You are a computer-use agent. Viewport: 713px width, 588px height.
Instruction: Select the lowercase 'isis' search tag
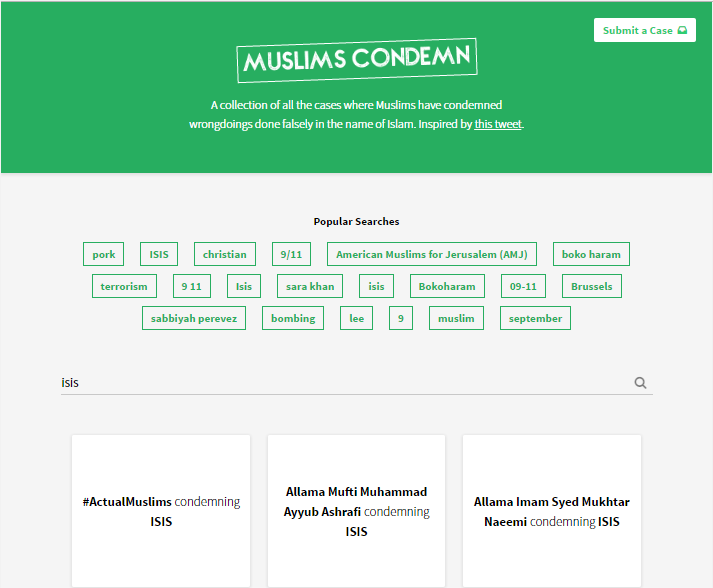coord(376,286)
